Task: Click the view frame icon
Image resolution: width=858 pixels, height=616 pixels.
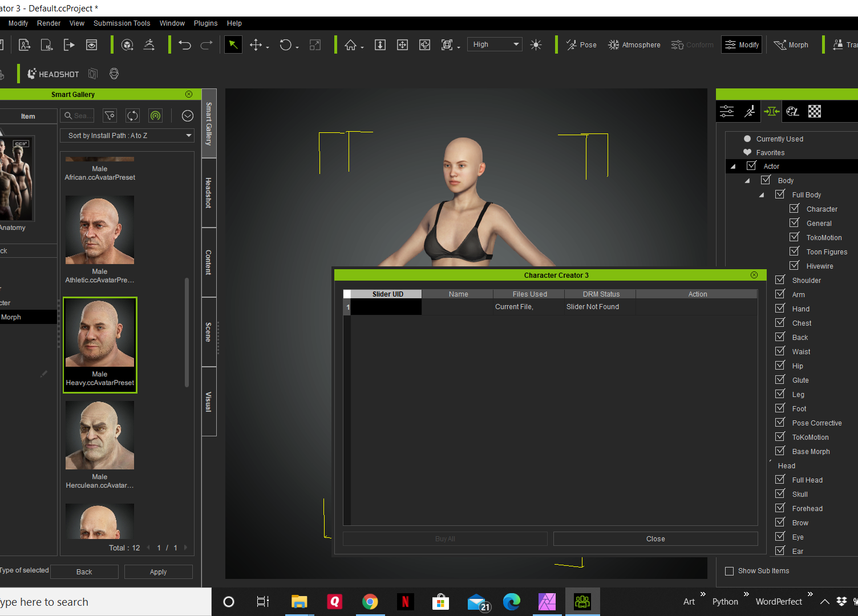Action: [447, 44]
